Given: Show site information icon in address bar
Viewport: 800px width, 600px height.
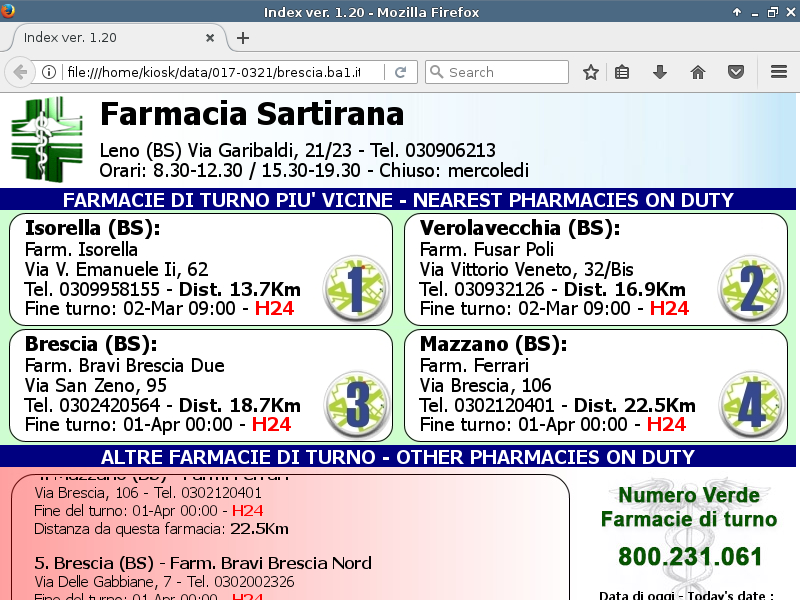Looking at the screenshot, I should [48, 72].
